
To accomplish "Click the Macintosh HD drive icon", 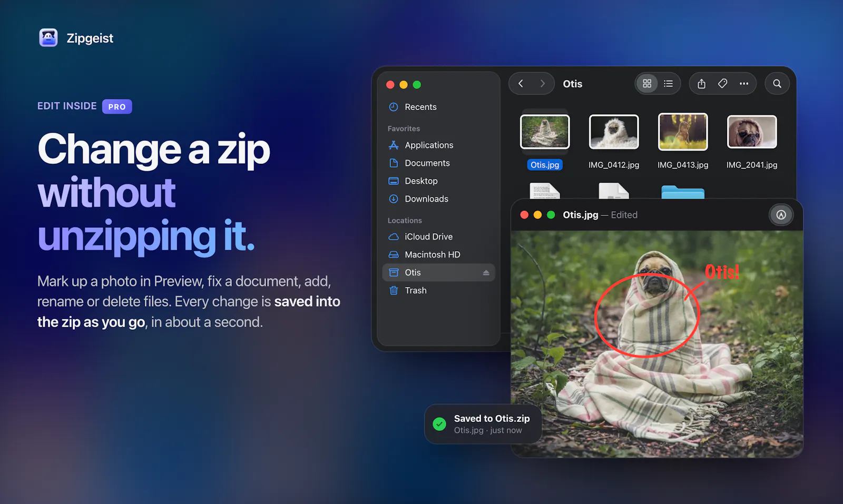I will (394, 254).
